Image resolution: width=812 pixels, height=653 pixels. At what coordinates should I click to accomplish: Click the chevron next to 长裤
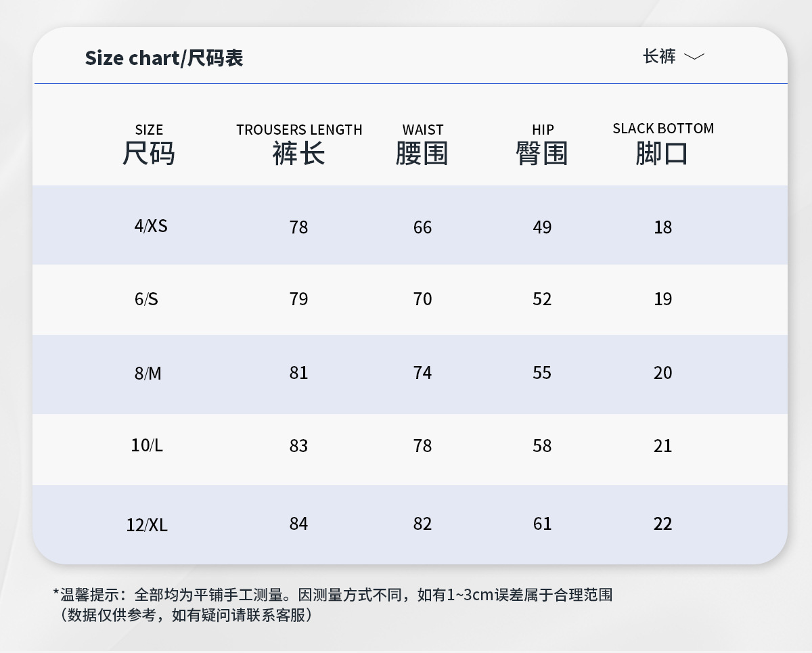point(694,57)
